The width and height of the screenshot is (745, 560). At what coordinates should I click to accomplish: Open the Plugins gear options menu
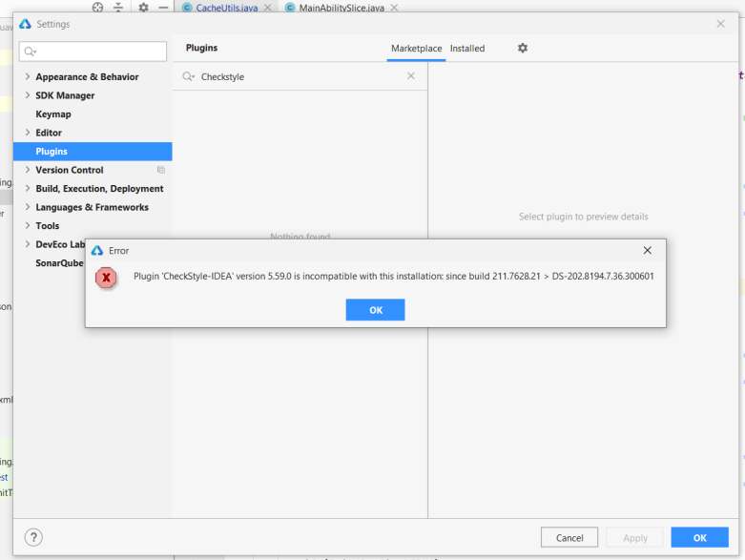point(523,48)
